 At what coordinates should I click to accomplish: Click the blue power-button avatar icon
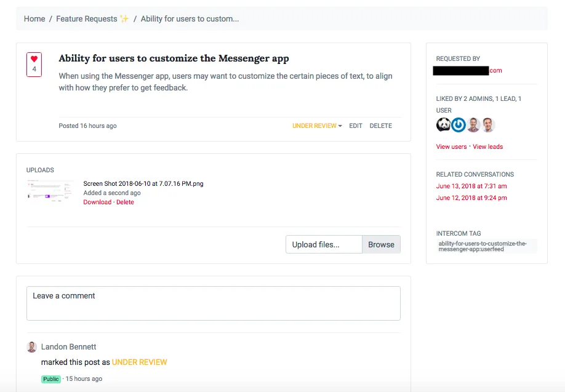(458, 125)
